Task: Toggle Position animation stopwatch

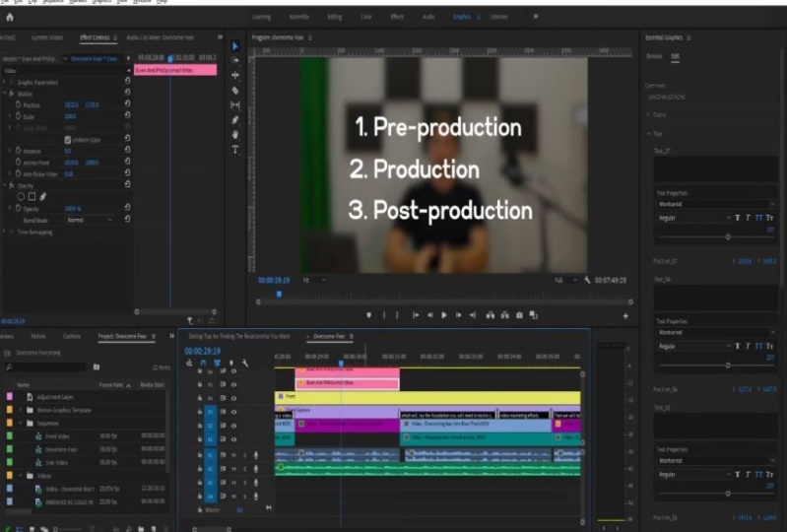Action: point(18,104)
